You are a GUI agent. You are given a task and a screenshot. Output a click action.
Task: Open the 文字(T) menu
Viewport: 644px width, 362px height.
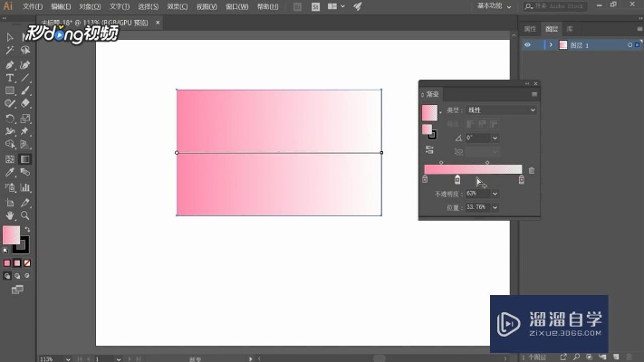tap(120, 6)
